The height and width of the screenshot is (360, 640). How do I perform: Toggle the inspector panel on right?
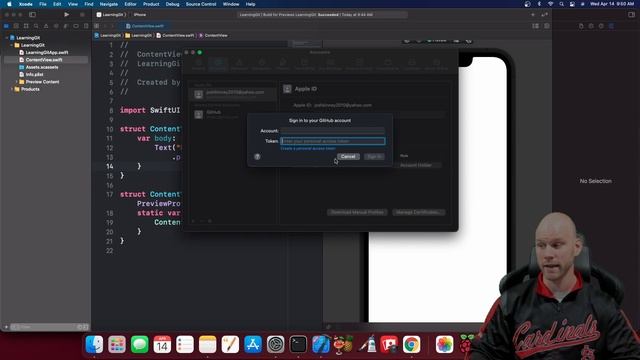click(631, 15)
